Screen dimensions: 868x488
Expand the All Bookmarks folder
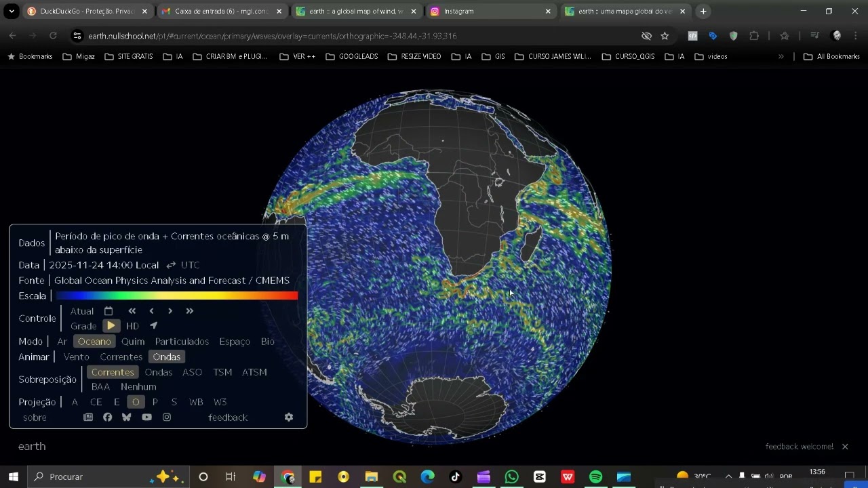click(831, 57)
